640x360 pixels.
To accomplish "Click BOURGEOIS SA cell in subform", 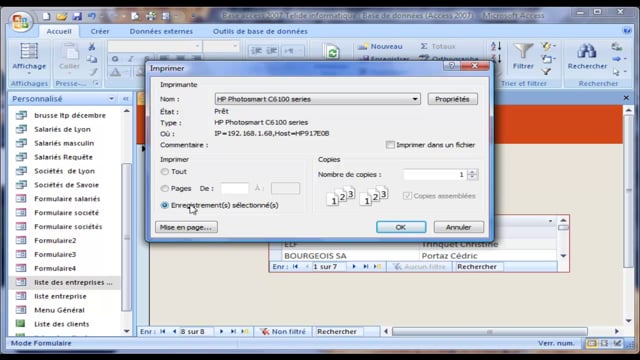I will coord(350,256).
